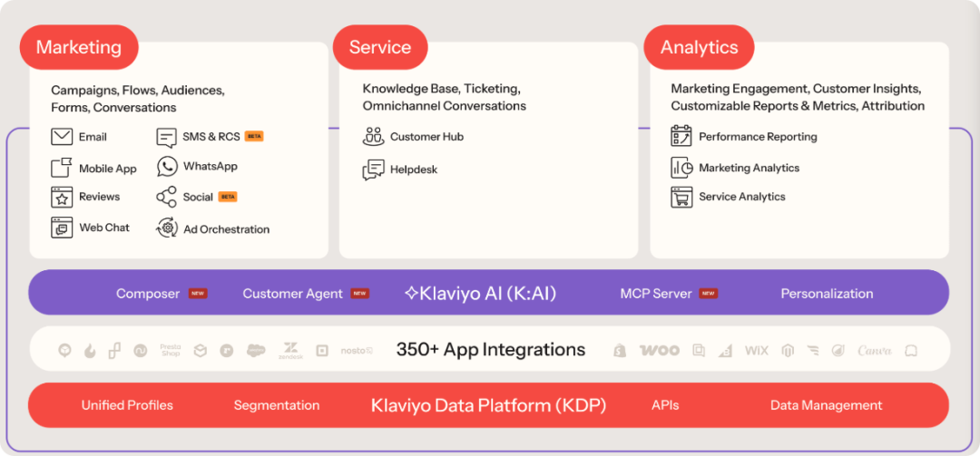Viewport: 980px width, 456px height.
Task: Open the Helpdesk chat icon
Action: pyautogui.click(x=373, y=170)
